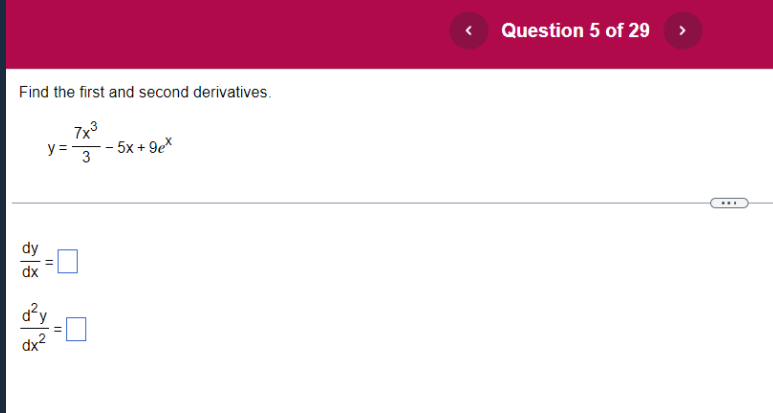Click the d²y/dx² fraction label

coord(35,328)
